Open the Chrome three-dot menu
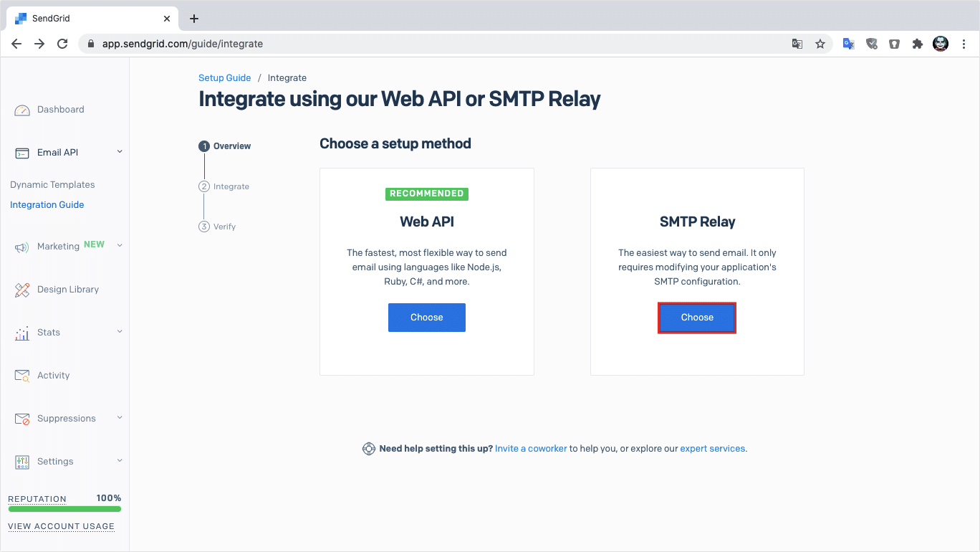This screenshot has width=980, height=552. tap(964, 44)
